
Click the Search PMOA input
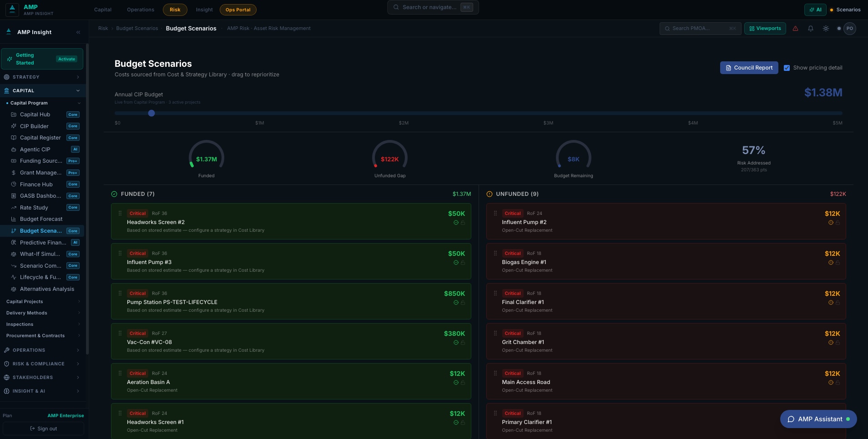click(x=701, y=28)
